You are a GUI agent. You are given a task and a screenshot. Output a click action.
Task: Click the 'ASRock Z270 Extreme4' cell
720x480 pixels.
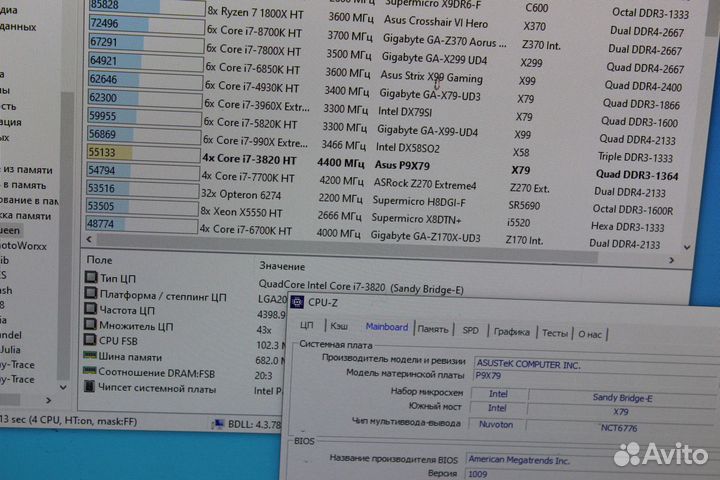pos(425,184)
